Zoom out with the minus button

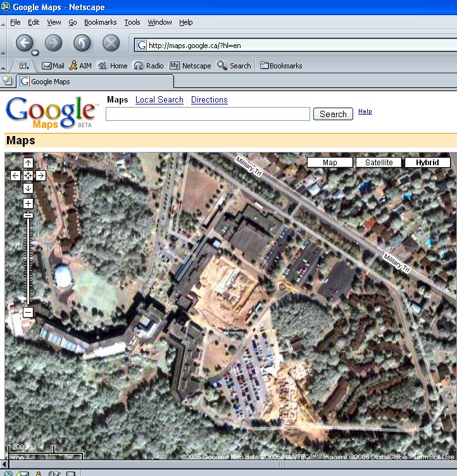coord(28,312)
